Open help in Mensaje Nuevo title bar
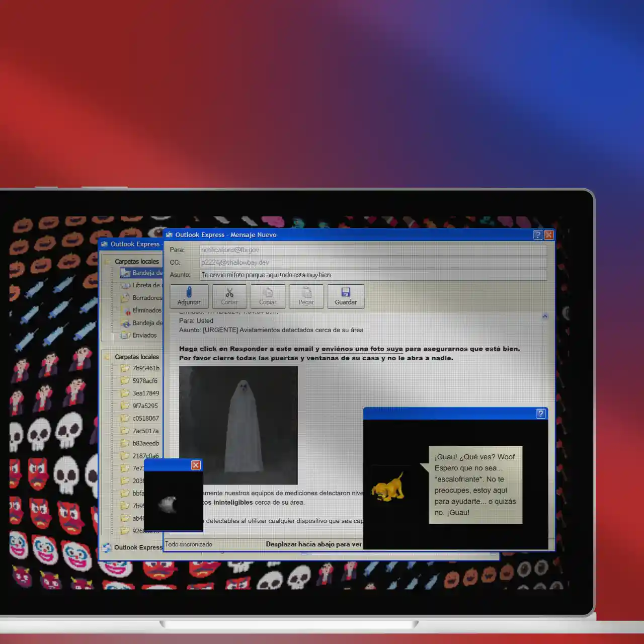The image size is (644, 644). point(538,235)
